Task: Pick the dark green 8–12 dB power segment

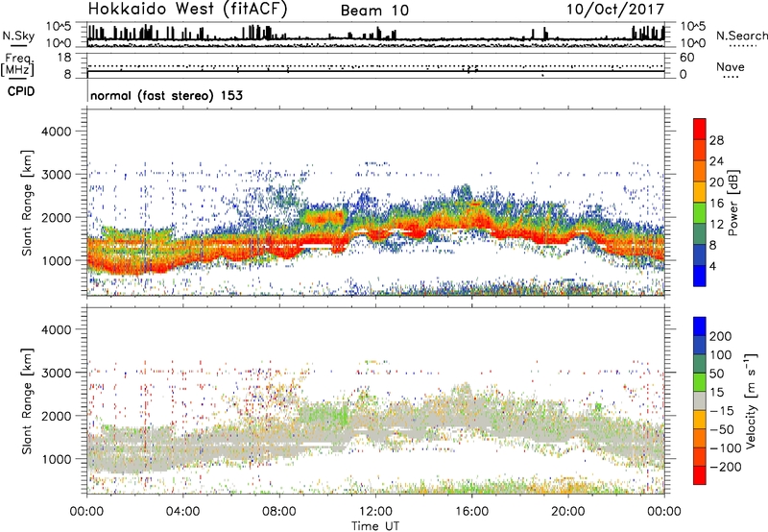Action: 700,234
